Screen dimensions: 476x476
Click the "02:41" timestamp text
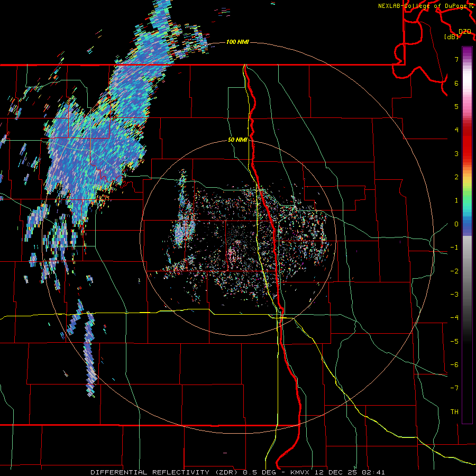(x=373, y=472)
